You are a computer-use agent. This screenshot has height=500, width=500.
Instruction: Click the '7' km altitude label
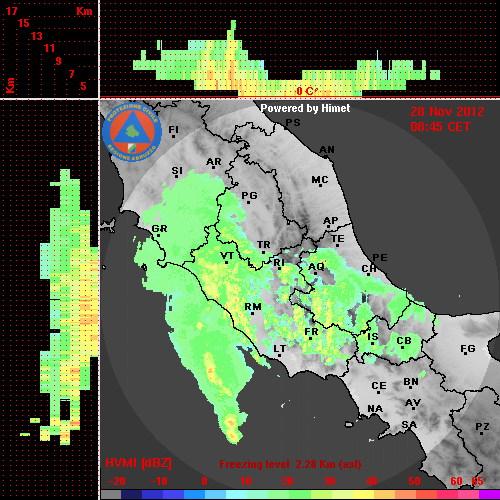71,74
